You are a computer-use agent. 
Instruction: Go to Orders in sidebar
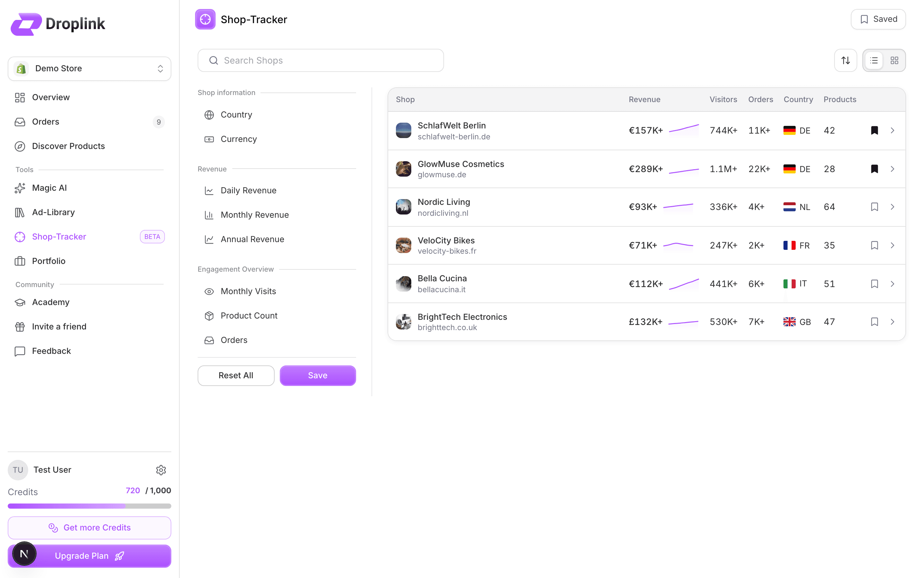pos(89,122)
